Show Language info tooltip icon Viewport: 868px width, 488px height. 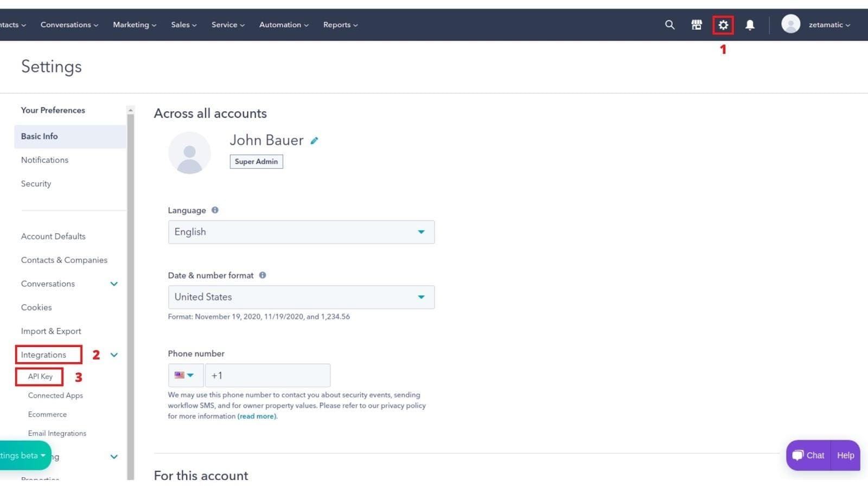pos(215,210)
